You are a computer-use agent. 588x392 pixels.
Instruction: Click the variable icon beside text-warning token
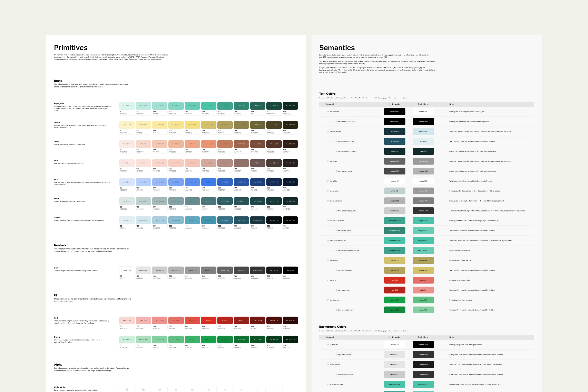328,260
